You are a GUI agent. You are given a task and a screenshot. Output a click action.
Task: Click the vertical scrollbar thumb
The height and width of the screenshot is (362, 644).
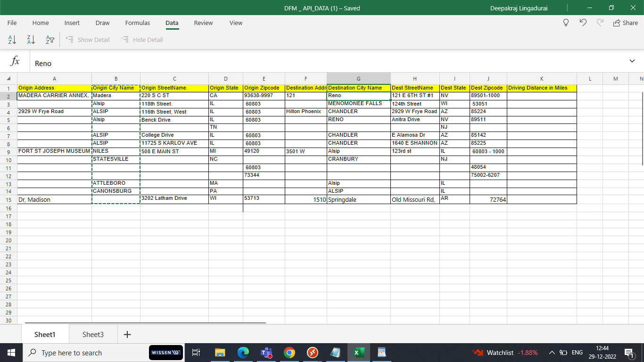[x=642, y=128]
